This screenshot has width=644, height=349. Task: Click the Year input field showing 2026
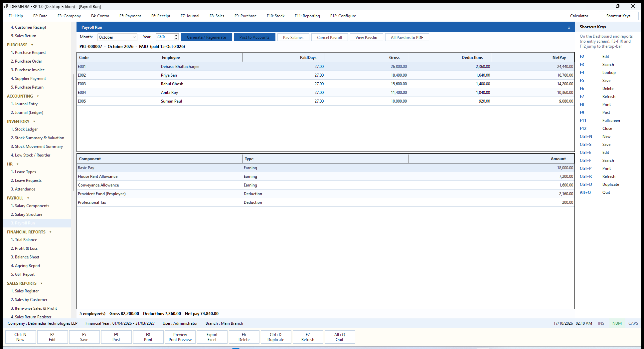[165, 37]
